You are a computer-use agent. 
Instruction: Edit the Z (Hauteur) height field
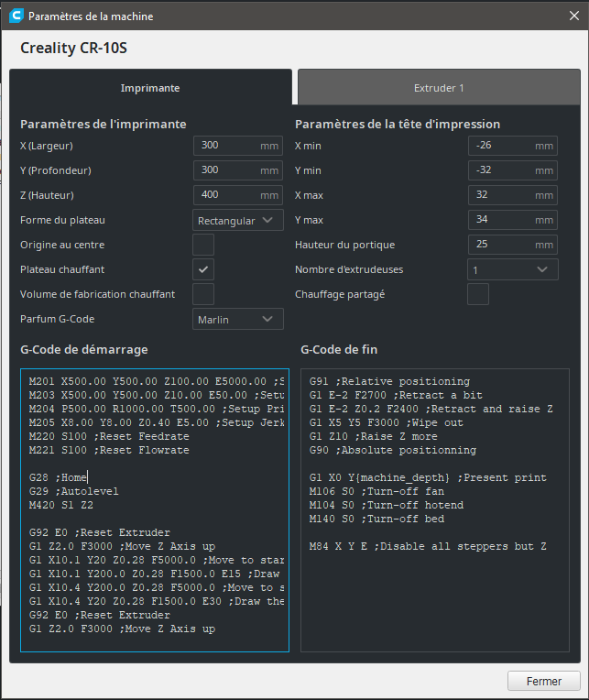point(238,195)
